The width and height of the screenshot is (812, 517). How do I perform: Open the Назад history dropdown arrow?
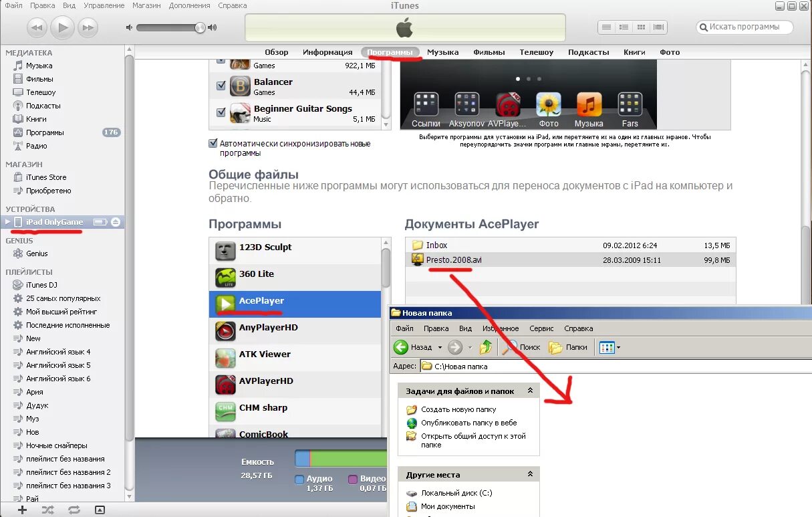[x=440, y=347]
